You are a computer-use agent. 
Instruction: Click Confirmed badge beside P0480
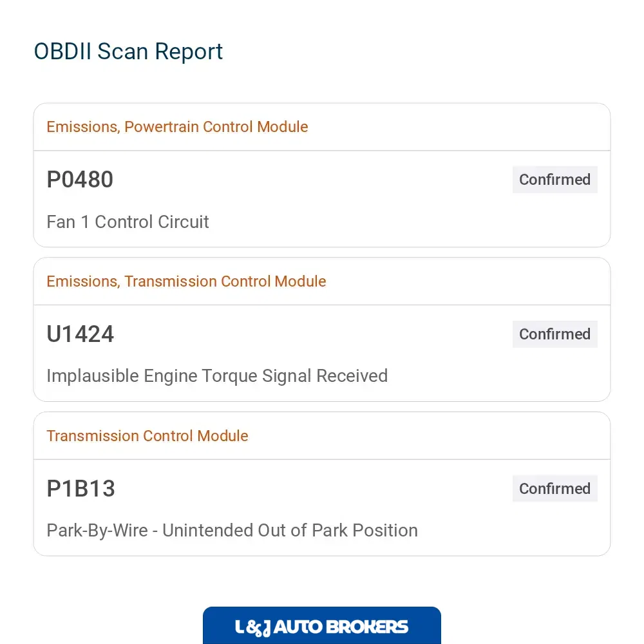pyautogui.click(x=555, y=180)
